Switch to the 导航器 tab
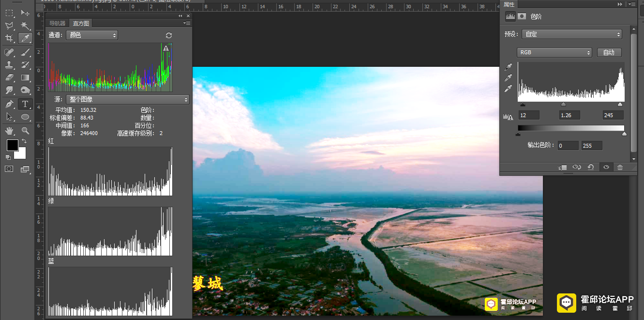Viewport: 644px width, 320px height. [x=57, y=23]
